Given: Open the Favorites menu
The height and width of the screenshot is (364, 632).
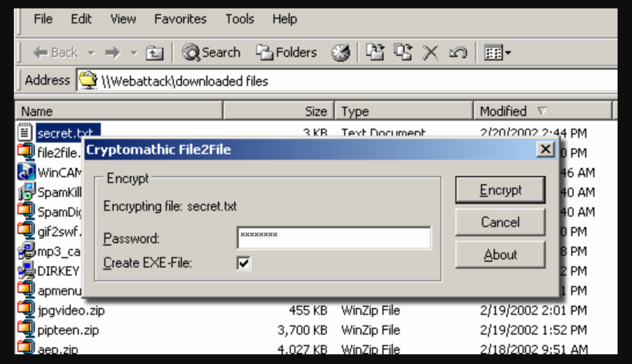Looking at the screenshot, I should (181, 19).
